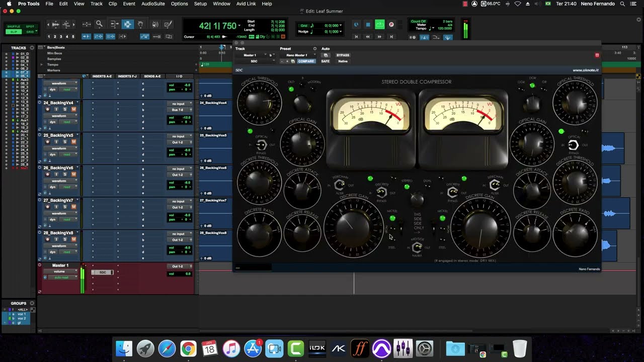Click the Online sync clock icon
Screen dimensions: 644x362
356,25
